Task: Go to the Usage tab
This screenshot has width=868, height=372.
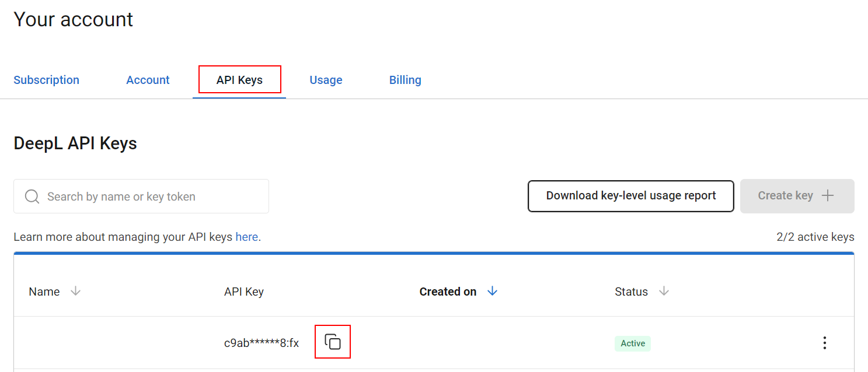Action: click(326, 80)
